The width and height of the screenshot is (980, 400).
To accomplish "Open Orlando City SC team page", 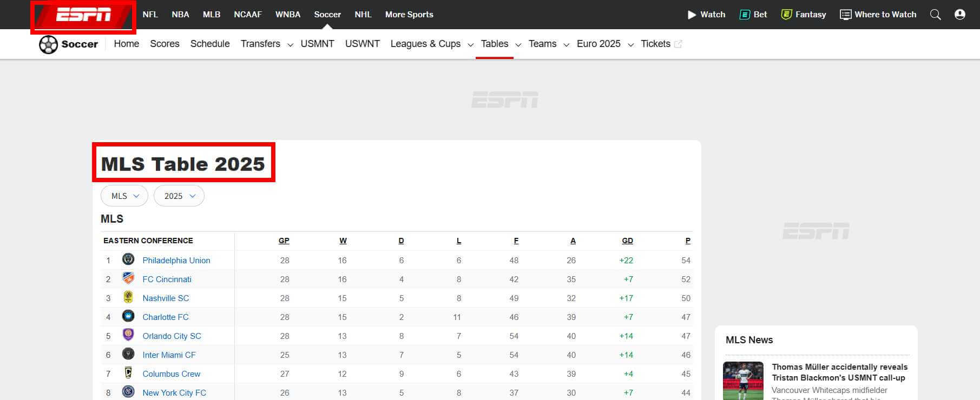I will point(172,336).
